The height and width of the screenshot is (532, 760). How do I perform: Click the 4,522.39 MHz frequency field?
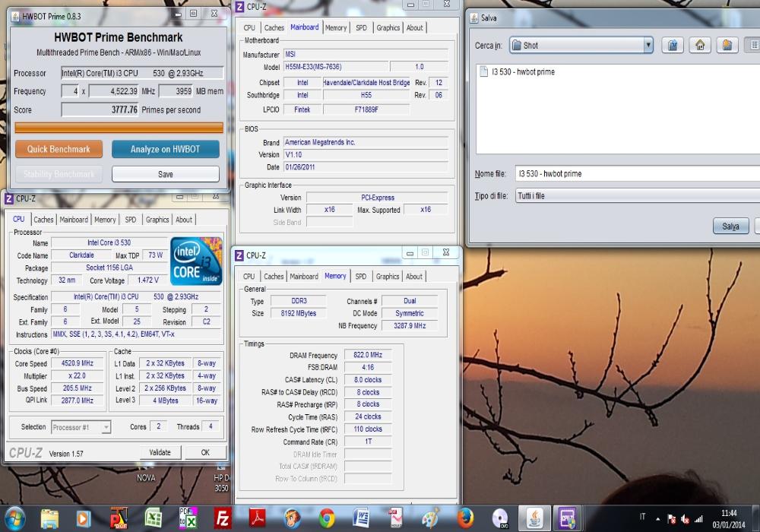(x=115, y=91)
